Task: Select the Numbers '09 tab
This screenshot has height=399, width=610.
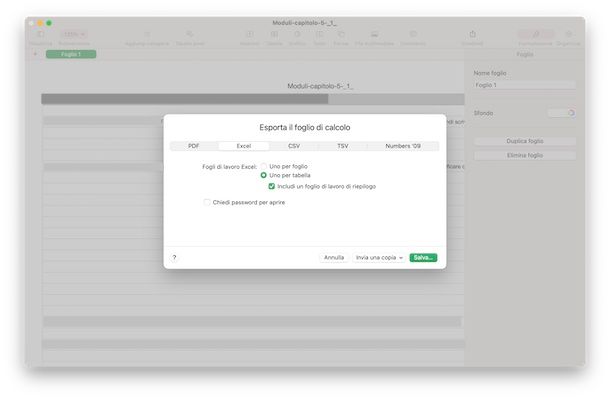Action: click(x=403, y=146)
